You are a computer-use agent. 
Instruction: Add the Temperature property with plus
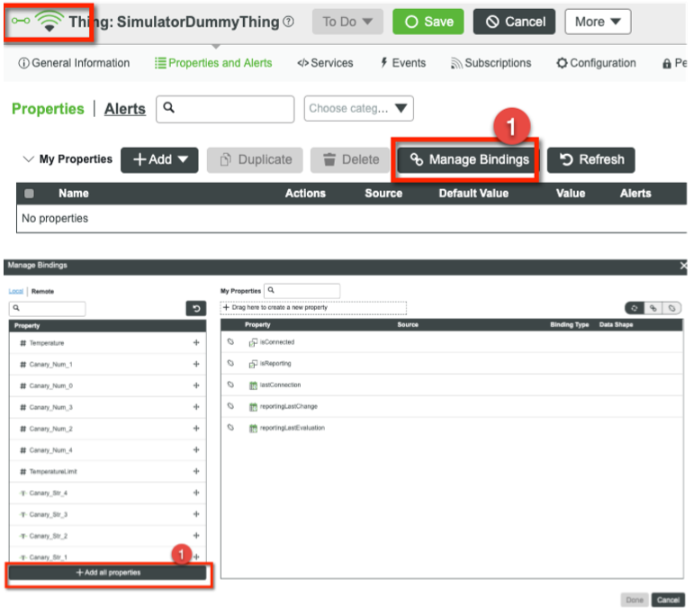point(196,343)
